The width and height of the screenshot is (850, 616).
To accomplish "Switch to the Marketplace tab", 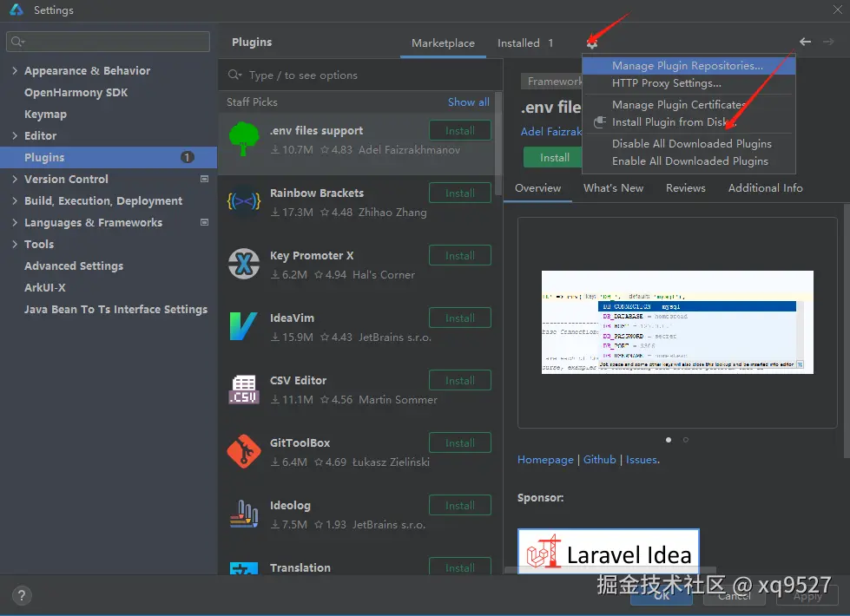I will pyautogui.click(x=443, y=43).
